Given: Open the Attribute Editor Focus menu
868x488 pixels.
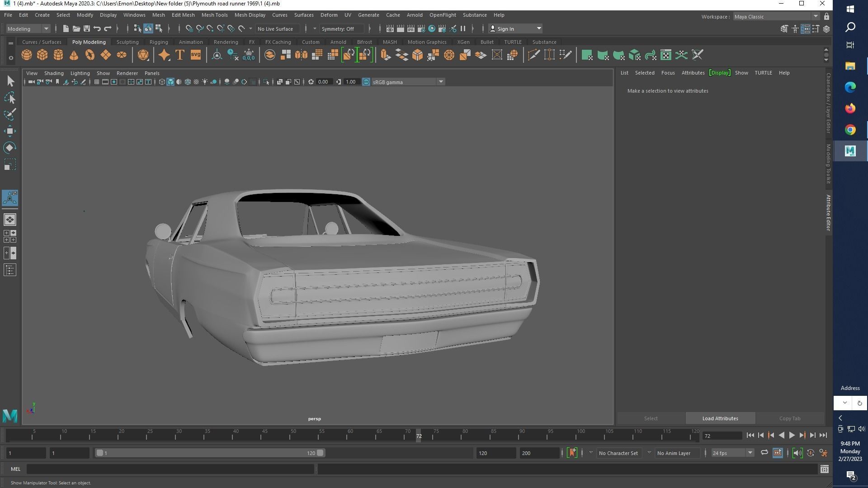Looking at the screenshot, I should pyautogui.click(x=668, y=73).
